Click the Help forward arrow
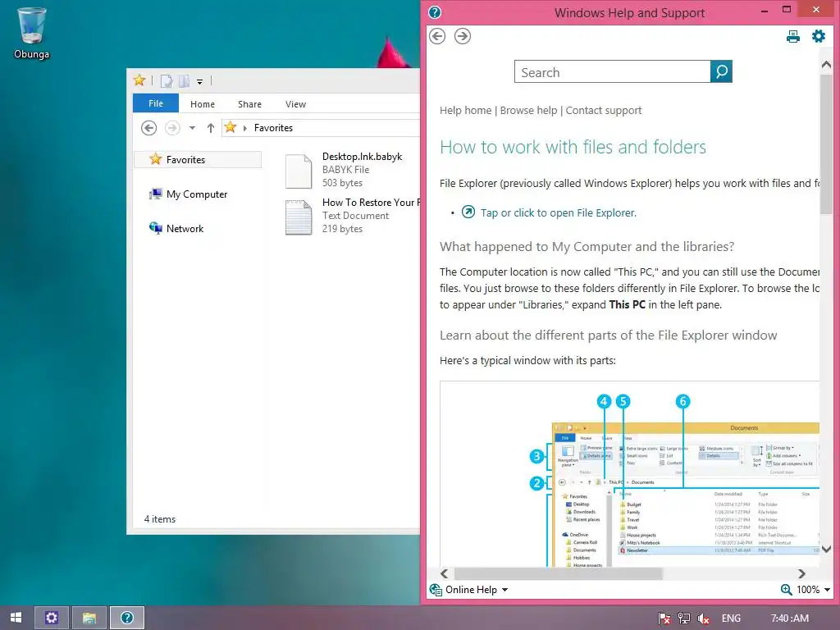The height and width of the screenshot is (630, 840). tap(463, 36)
